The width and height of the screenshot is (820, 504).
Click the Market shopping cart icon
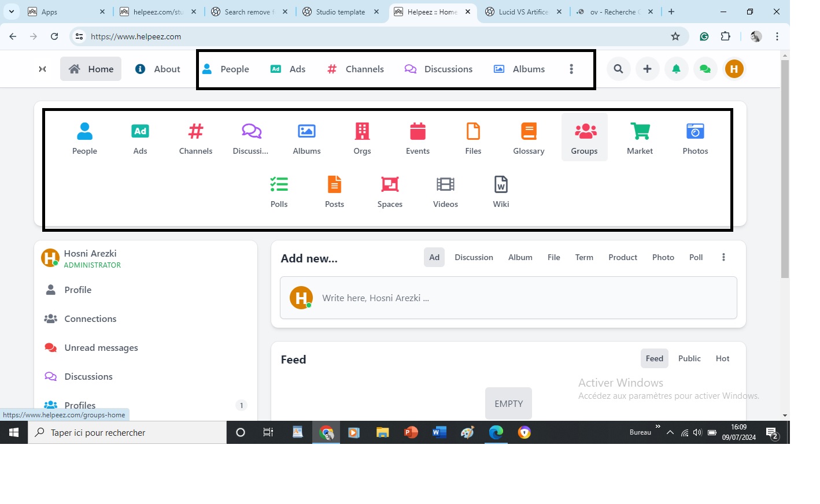click(x=640, y=132)
